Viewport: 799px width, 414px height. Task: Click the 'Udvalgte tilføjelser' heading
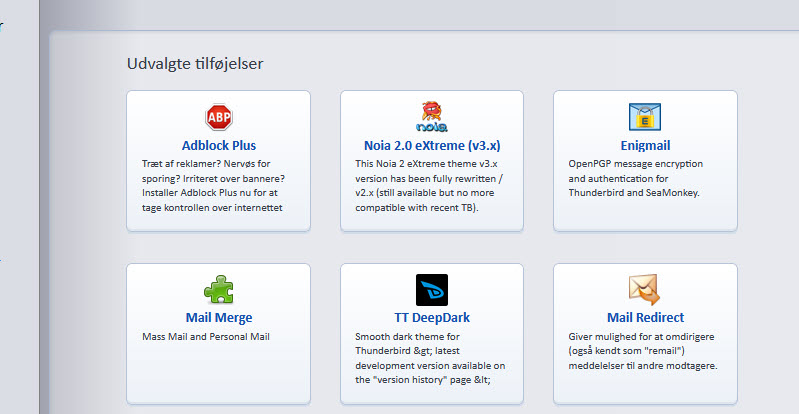(195, 64)
